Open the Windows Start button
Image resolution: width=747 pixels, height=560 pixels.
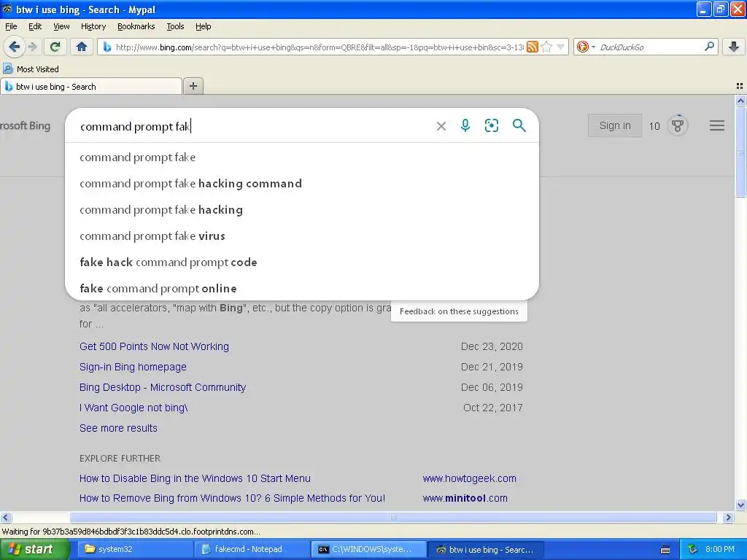coord(34,549)
